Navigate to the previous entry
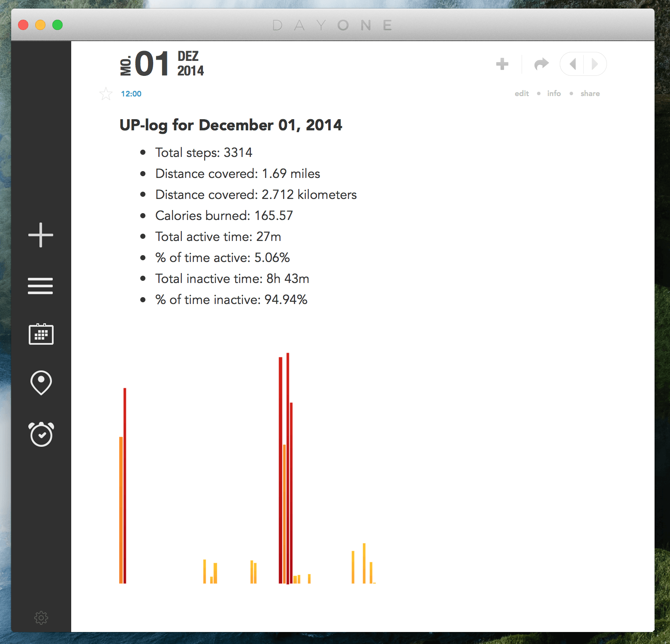Image resolution: width=670 pixels, height=644 pixels. coord(573,64)
